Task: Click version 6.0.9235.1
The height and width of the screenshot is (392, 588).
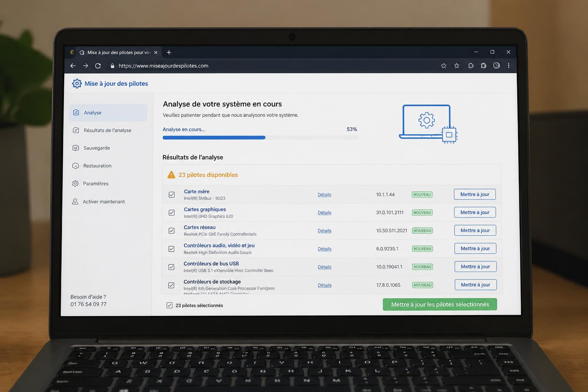Action: point(387,249)
